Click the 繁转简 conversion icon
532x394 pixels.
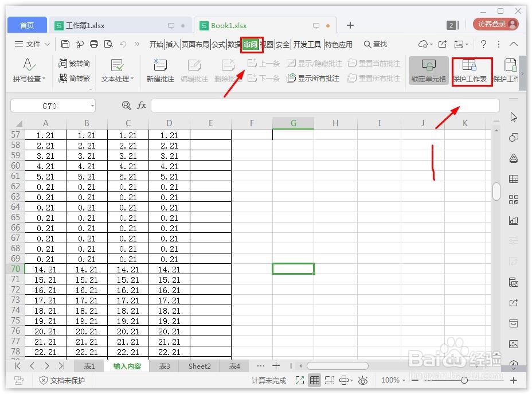click(x=73, y=63)
